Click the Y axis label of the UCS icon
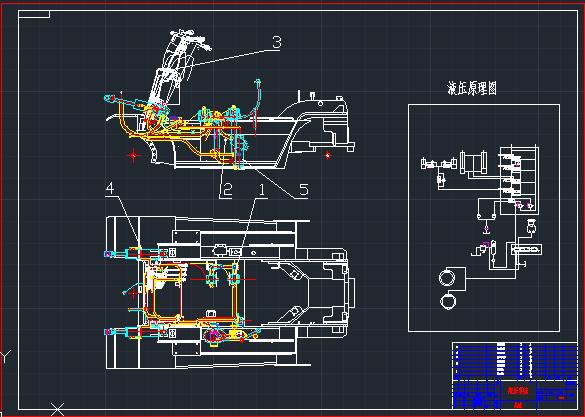The width and height of the screenshot is (585, 417). pyautogui.click(x=5, y=357)
